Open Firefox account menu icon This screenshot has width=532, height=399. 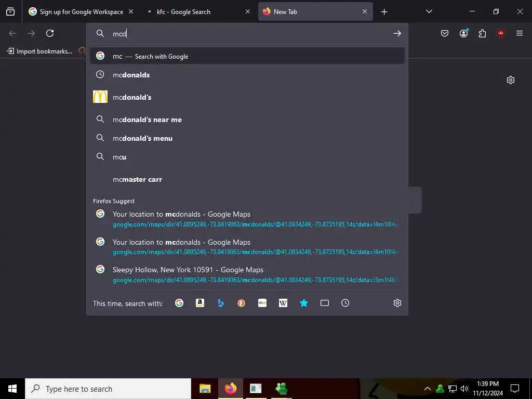pyautogui.click(x=463, y=33)
